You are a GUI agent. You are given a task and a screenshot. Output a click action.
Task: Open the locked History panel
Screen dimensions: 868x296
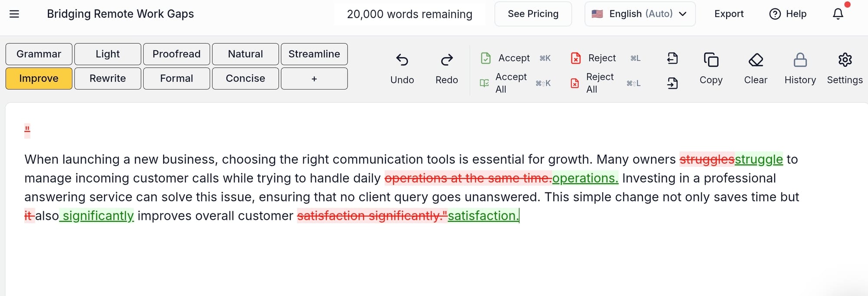(x=800, y=60)
